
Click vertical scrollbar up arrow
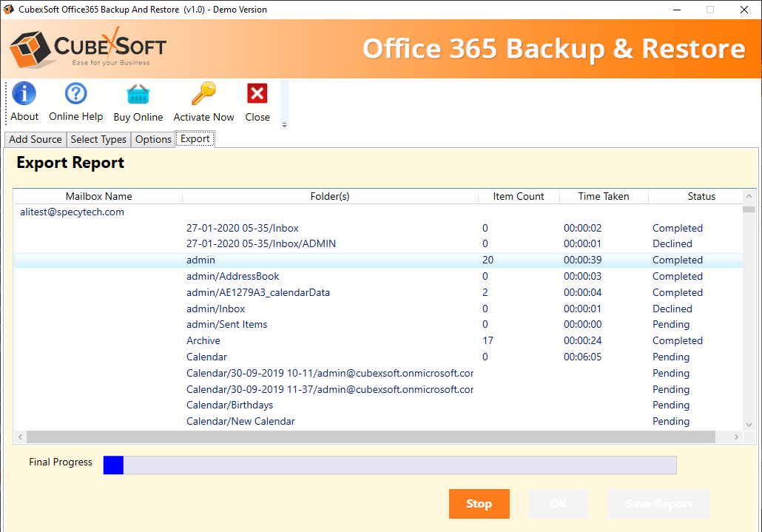coord(749,196)
